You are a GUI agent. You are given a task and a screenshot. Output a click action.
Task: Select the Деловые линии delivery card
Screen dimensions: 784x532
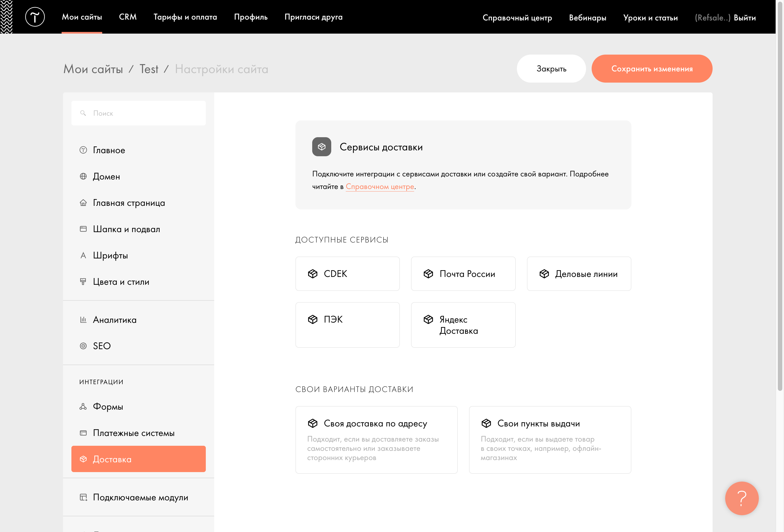pos(579,274)
